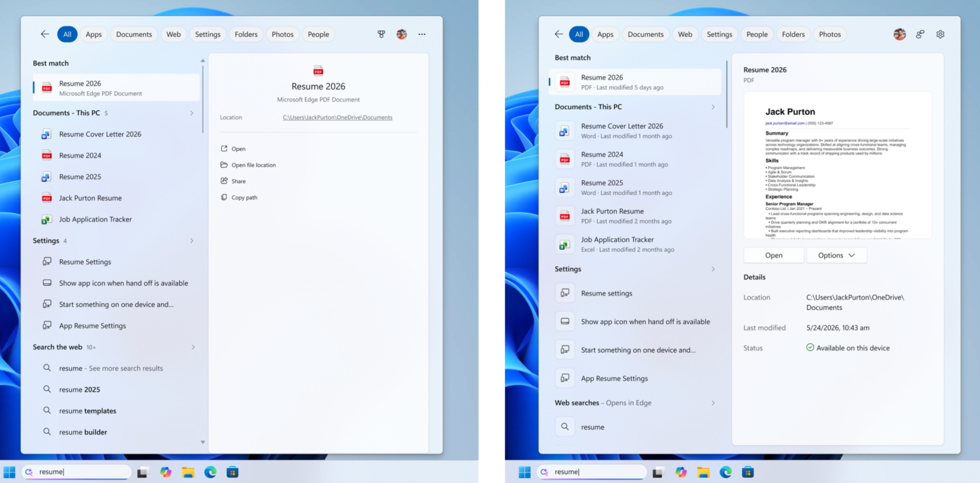Launch Microsoft Edge from the right taskbar
Viewport: 980px width, 483px height.
point(726,472)
